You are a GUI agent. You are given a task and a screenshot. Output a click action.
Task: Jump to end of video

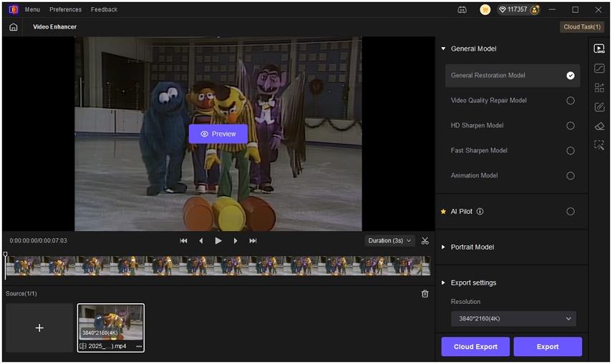tap(253, 241)
